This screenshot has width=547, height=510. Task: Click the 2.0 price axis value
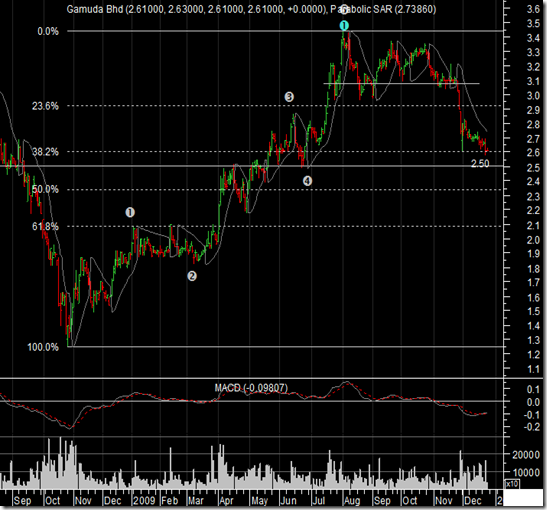[x=533, y=240]
